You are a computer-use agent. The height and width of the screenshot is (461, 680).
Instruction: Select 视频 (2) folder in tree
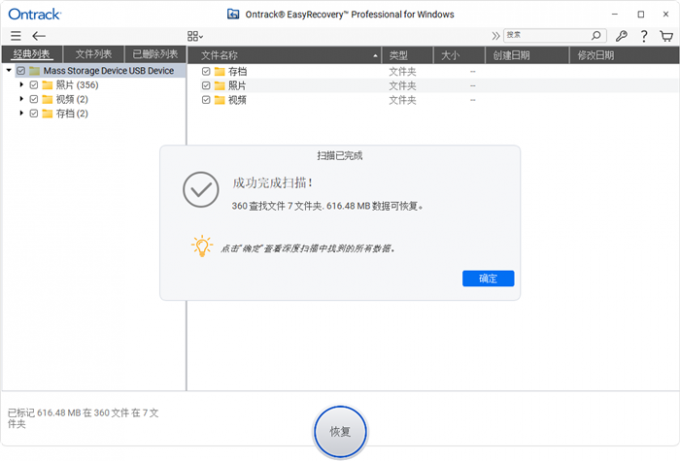(72, 99)
